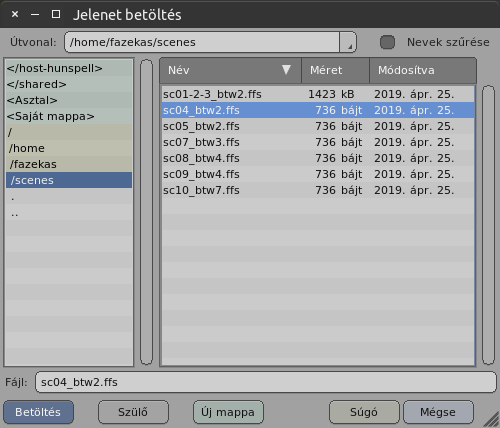
Task: Click the folder panel vertical scrollbar
Action: [x=146, y=212]
